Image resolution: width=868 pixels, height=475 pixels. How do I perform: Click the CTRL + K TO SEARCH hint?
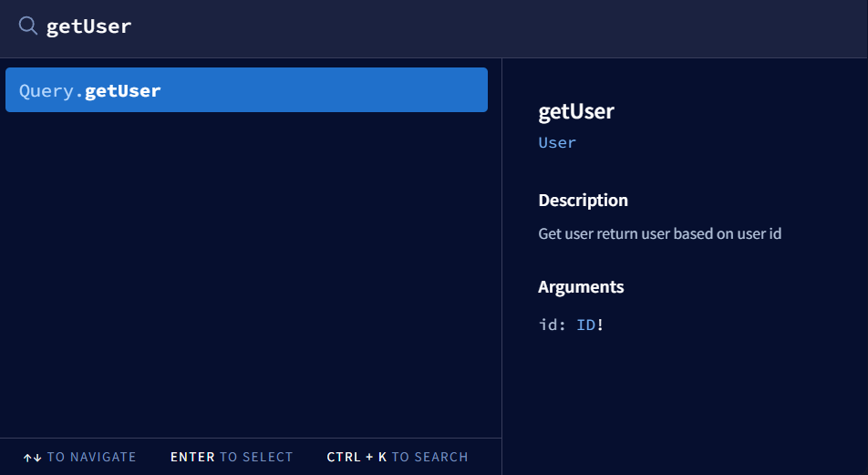tap(397, 458)
